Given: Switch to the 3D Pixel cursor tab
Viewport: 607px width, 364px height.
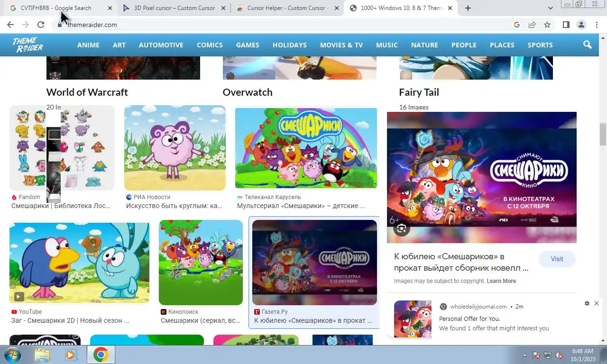Looking at the screenshot, I should pos(174,8).
